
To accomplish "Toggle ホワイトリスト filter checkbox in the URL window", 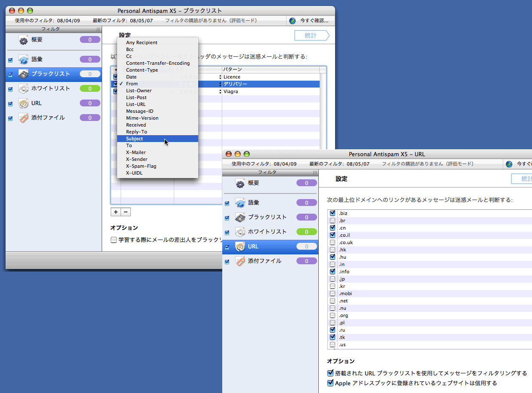I will point(227,233).
